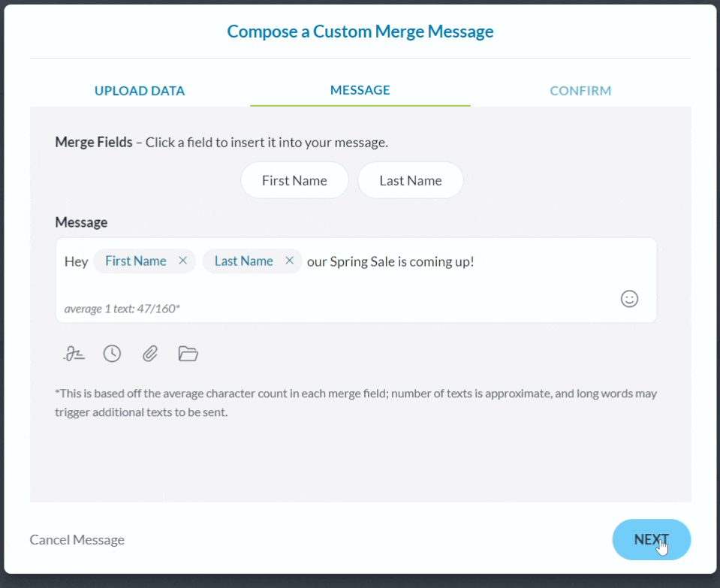This screenshot has width=720, height=588.
Task: Insert the Last Name merge field button
Action: (410, 180)
